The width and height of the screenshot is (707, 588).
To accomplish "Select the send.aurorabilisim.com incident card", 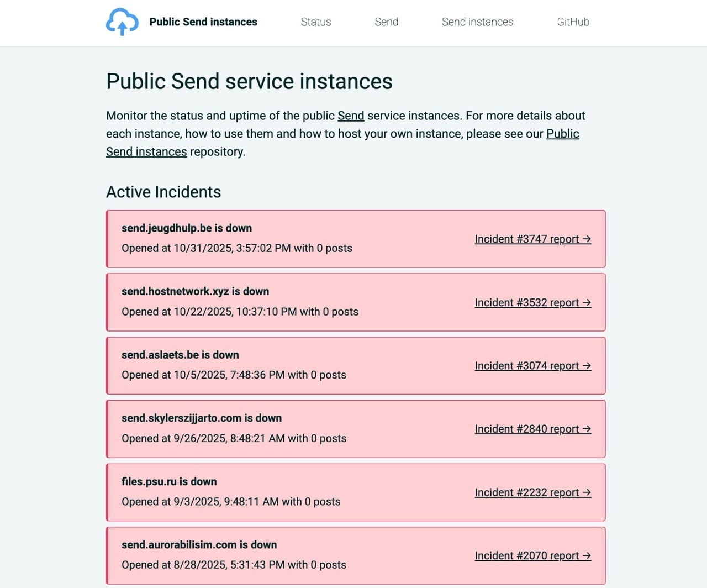I will [356, 555].
